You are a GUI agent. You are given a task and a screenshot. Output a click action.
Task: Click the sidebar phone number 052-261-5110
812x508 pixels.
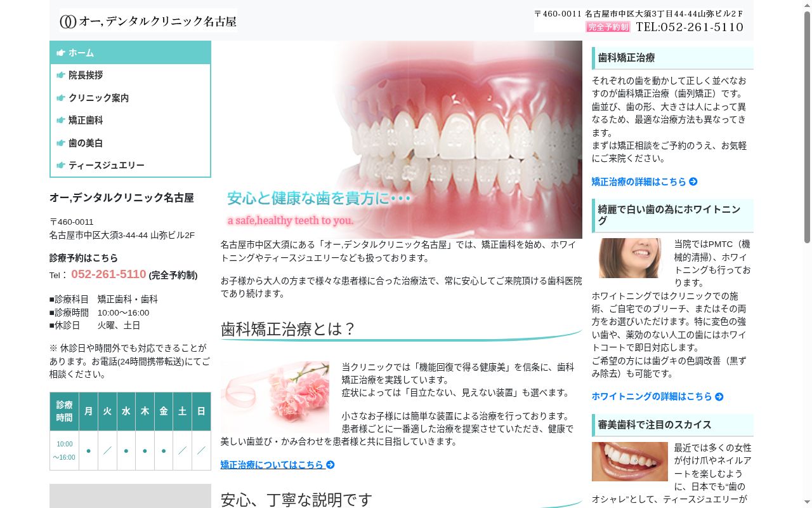click(x=108, y=274)
